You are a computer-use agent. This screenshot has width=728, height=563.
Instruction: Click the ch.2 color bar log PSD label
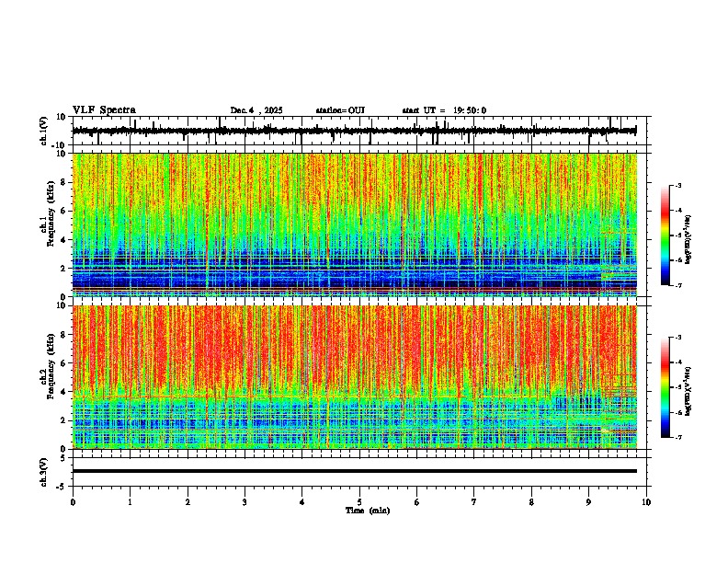[688, 391]
